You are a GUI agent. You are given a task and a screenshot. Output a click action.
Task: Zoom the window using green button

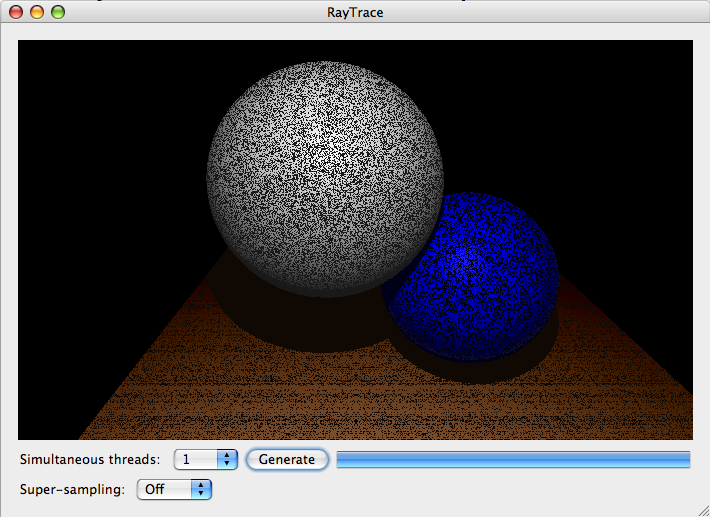coord(57,13)
